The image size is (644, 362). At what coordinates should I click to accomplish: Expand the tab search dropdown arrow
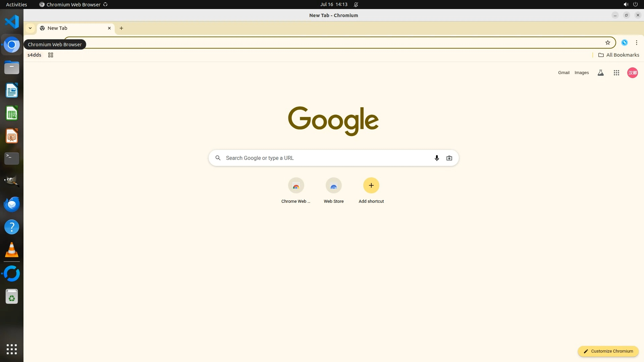30,28
